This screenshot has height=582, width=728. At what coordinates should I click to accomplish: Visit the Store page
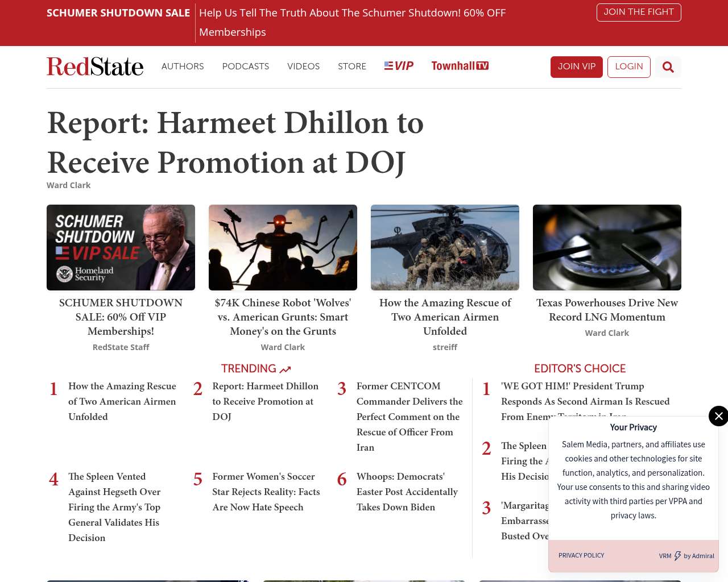352,66
